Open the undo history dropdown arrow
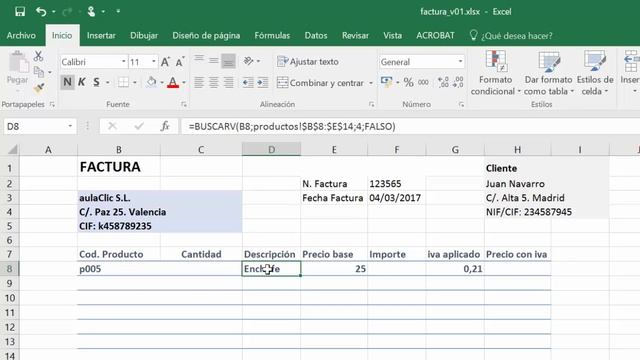This screenshot has height=360, width=640. click(x=53, y=12)
